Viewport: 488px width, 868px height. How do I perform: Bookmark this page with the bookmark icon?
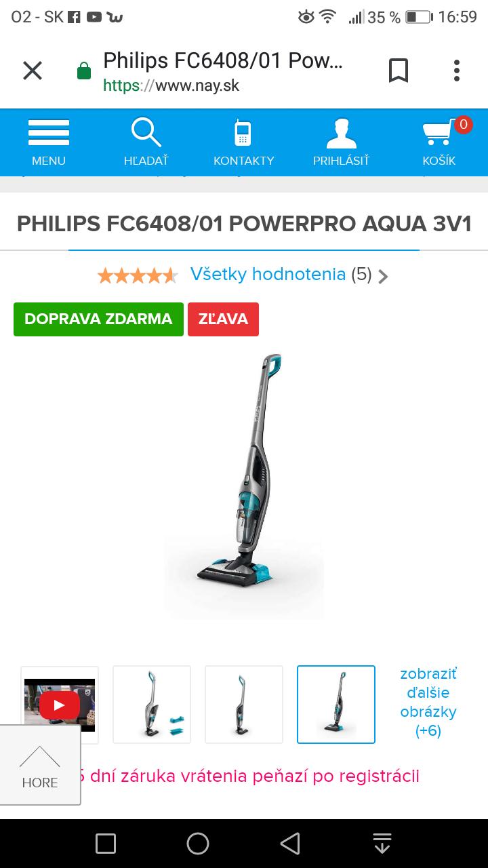coord(399,71)
